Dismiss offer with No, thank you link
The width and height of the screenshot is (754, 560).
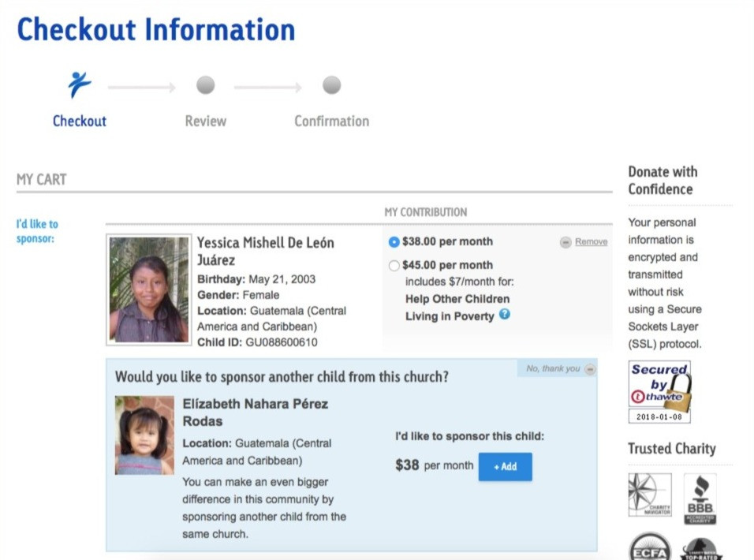point(552,369)
